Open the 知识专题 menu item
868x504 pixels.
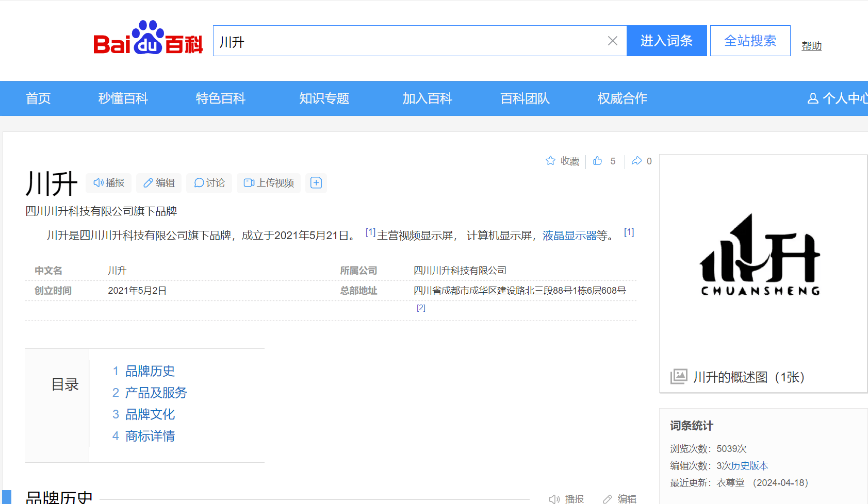pos(324,98)
